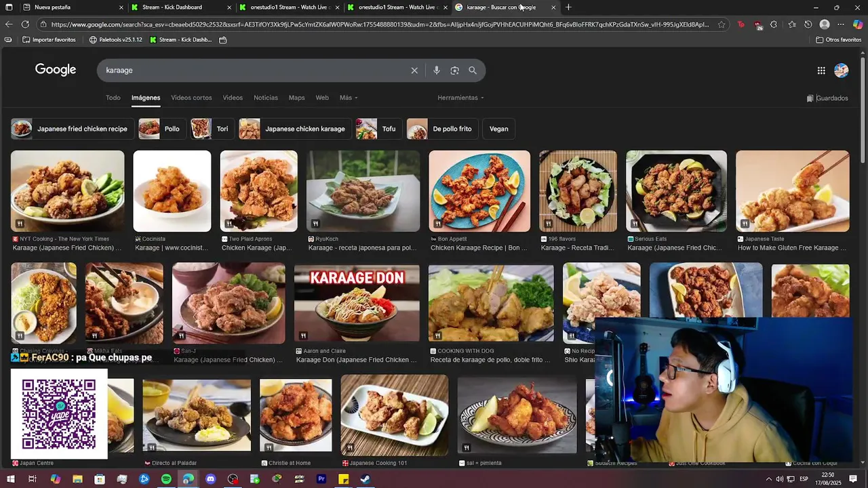The image size is (868, 488).
Task: Filter images by Tori chip
Action: (x=212, y=129)
